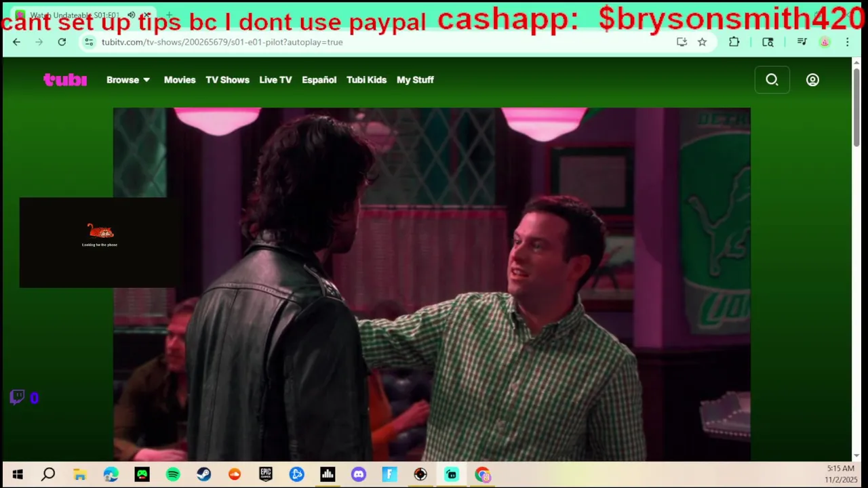Go to Movies section
The height and width of the screenshot is (488, 868).
click(x=180, y=80)
